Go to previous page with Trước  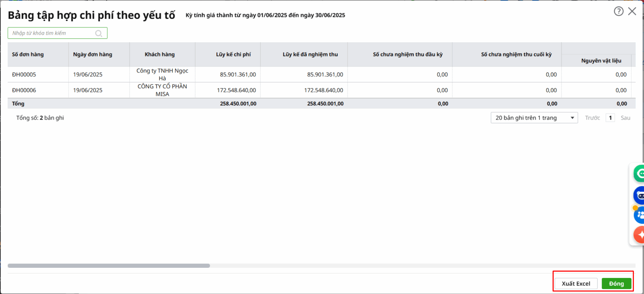pyautogui.click(x=592, y=118)
